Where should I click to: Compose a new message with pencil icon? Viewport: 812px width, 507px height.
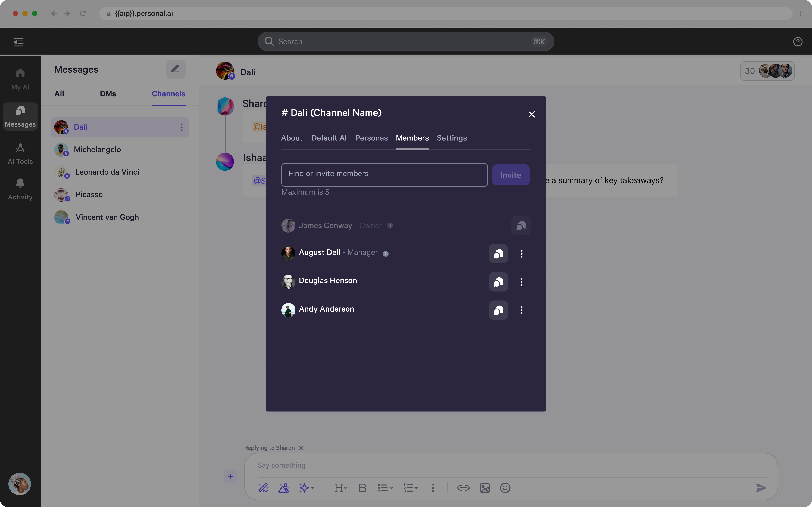tap(176, 69)
